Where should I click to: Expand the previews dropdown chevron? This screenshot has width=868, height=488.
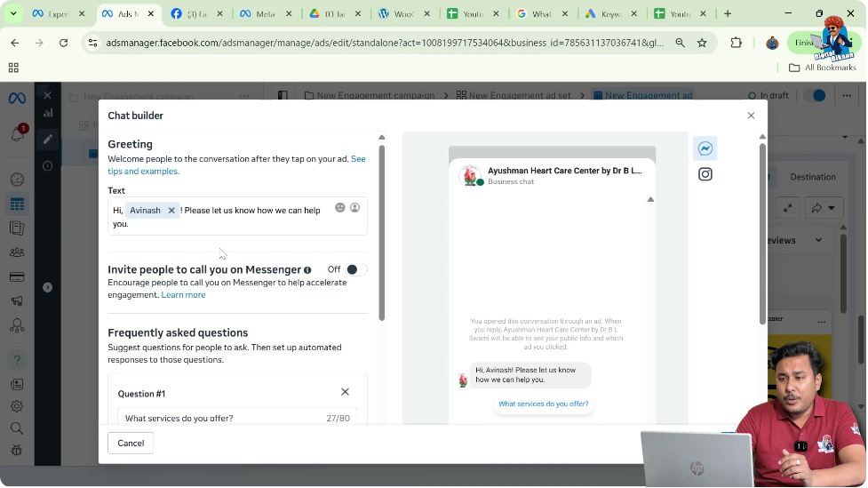(x=819, y=240)
